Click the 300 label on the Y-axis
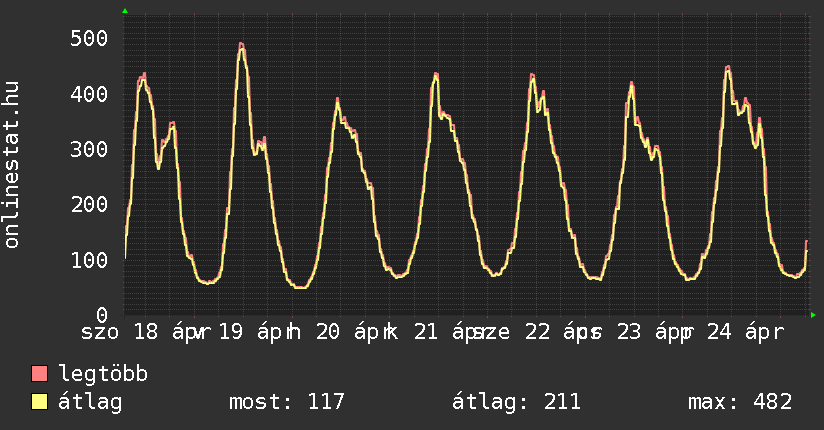Viewport: 824px width, 430px height. point(90,149)
